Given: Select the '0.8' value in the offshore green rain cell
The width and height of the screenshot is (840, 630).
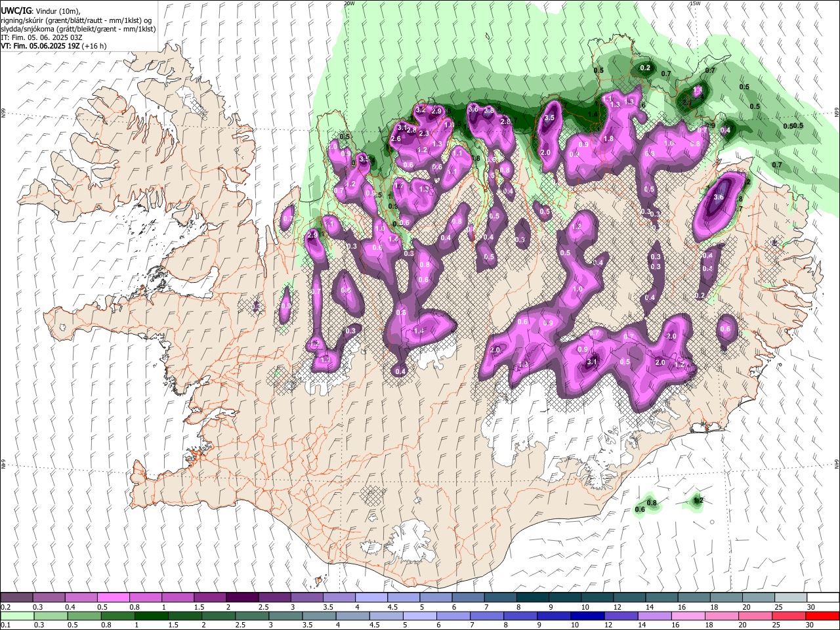Looking at the screenshot, I should (652, 503).
